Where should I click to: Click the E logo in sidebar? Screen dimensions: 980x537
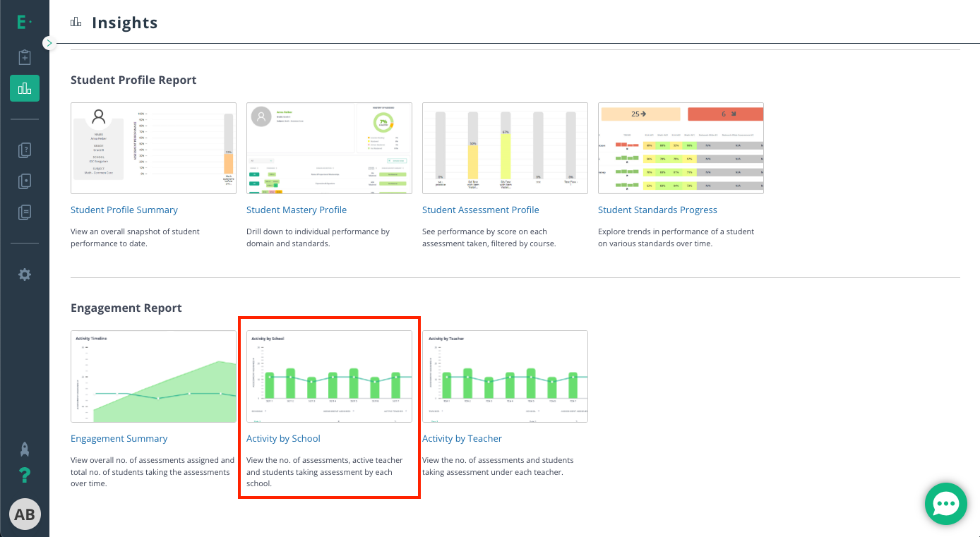[24, 23]
